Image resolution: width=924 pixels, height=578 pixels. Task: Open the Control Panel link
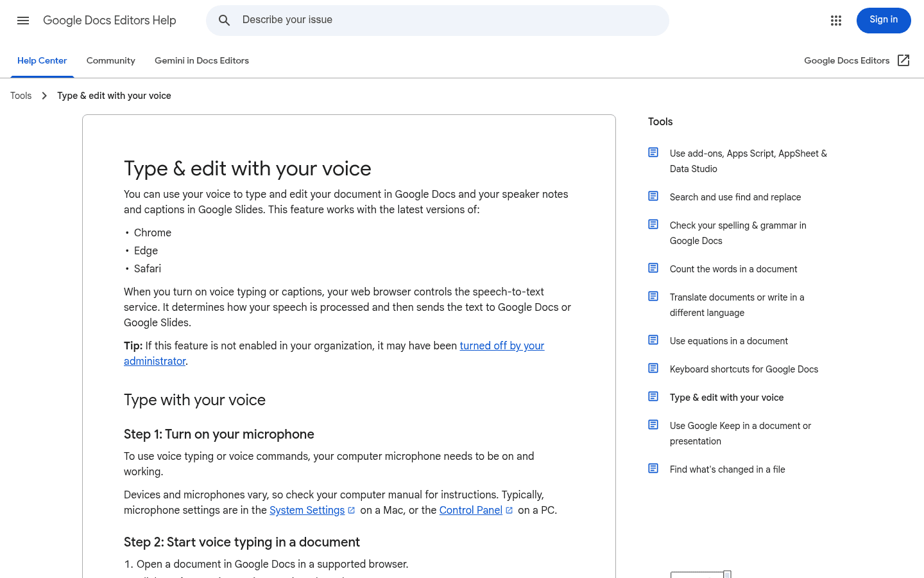471,511
